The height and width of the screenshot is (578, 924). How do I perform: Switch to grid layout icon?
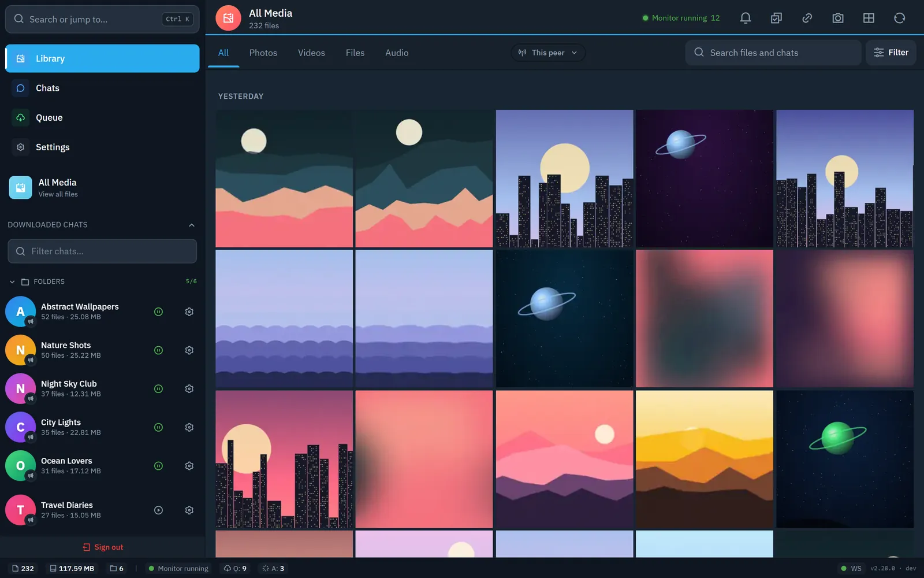tap(869, 18)
